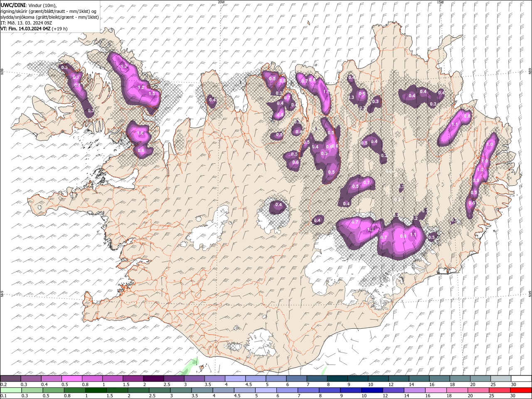
Task: Click lower legend swatch between 0.5 and 0.8
Action: point(53,390)
